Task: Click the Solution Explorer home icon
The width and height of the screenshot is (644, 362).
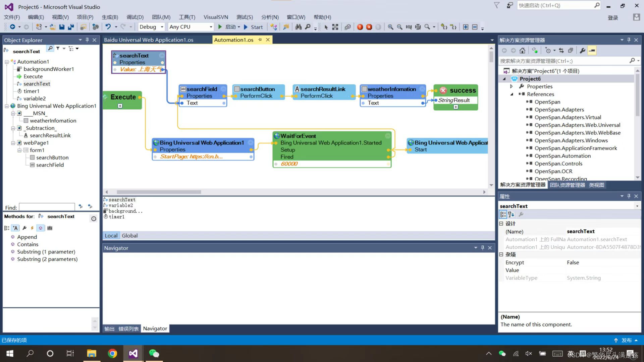Action: click(x=522, y=51)
